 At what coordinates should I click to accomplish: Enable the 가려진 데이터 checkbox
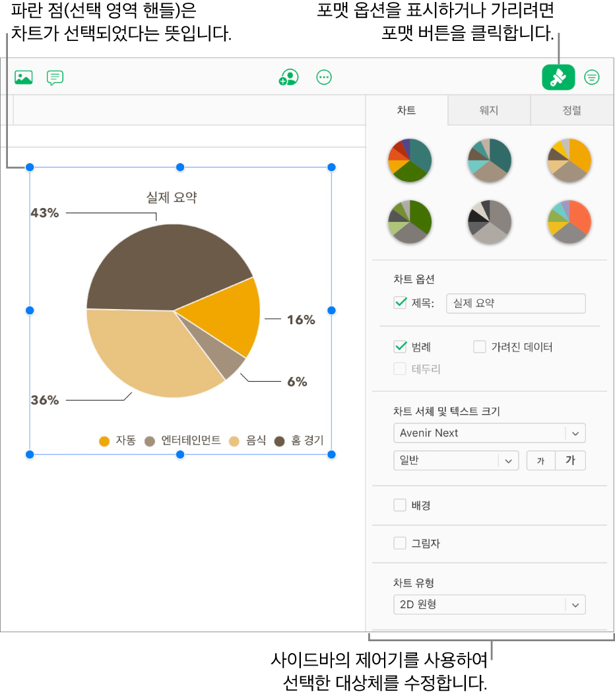tap(479, 346)
